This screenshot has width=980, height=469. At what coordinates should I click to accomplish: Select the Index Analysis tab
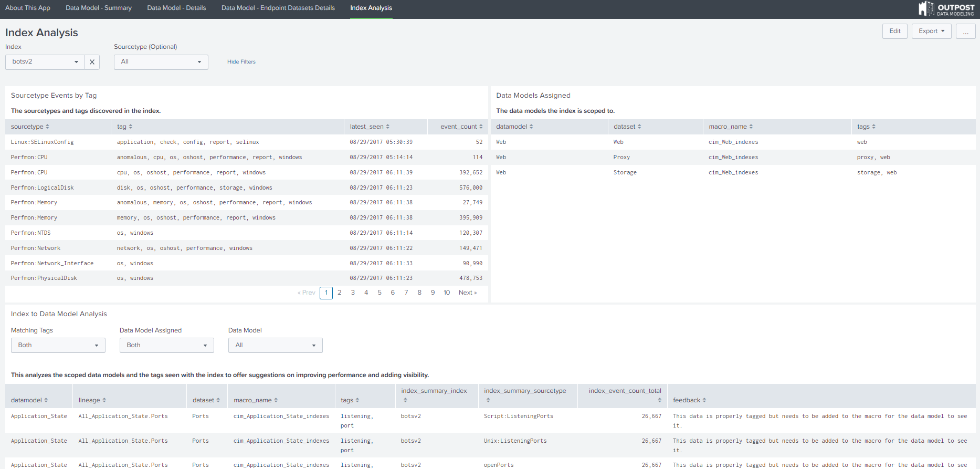(x=371, y=8)
